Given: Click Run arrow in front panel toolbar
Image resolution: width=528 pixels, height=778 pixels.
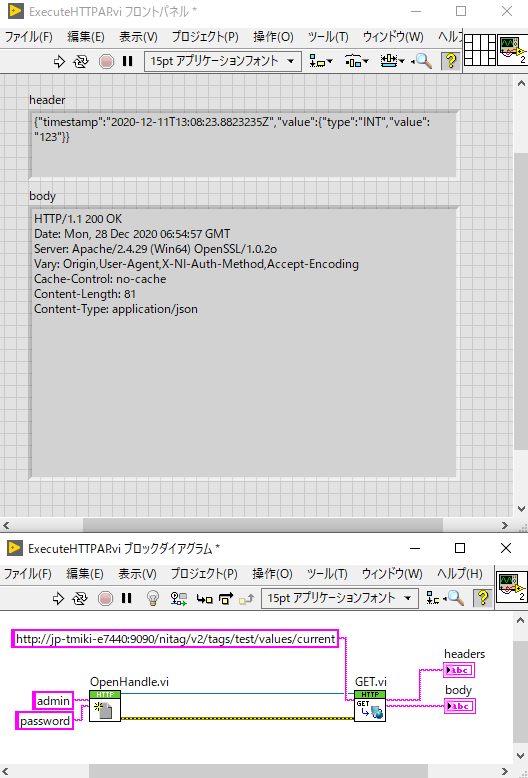Looking at the screenshot, I should click(x=59, y=62).
